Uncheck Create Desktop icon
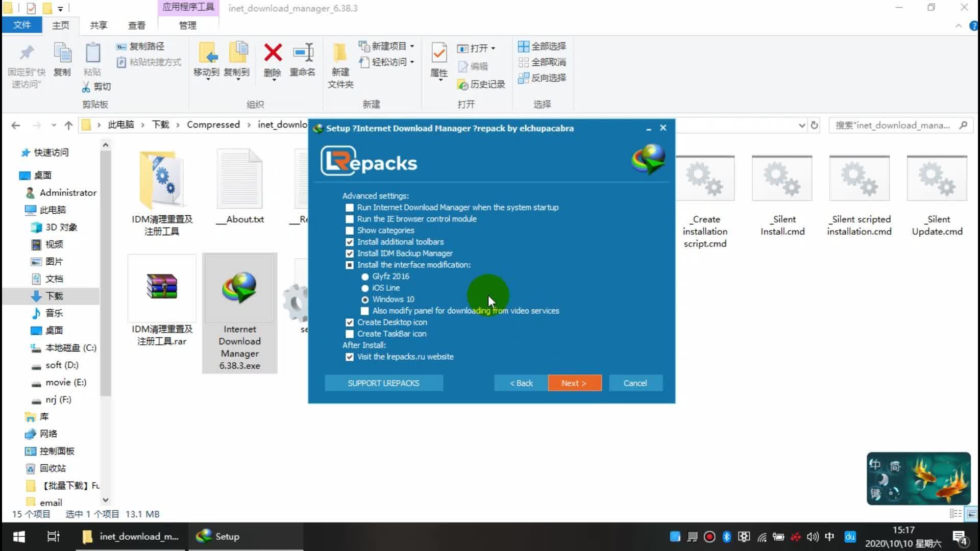The height and width of the screenshot is (551, 980). pyautogui.click(x=350, y=322)
